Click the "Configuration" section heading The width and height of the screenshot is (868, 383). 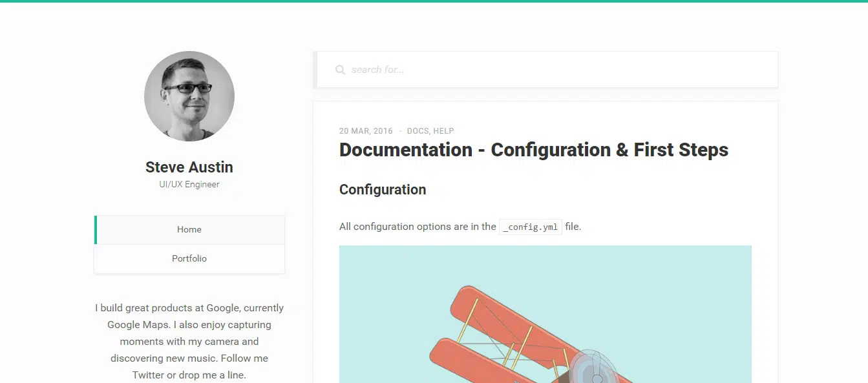coord(383,190)
